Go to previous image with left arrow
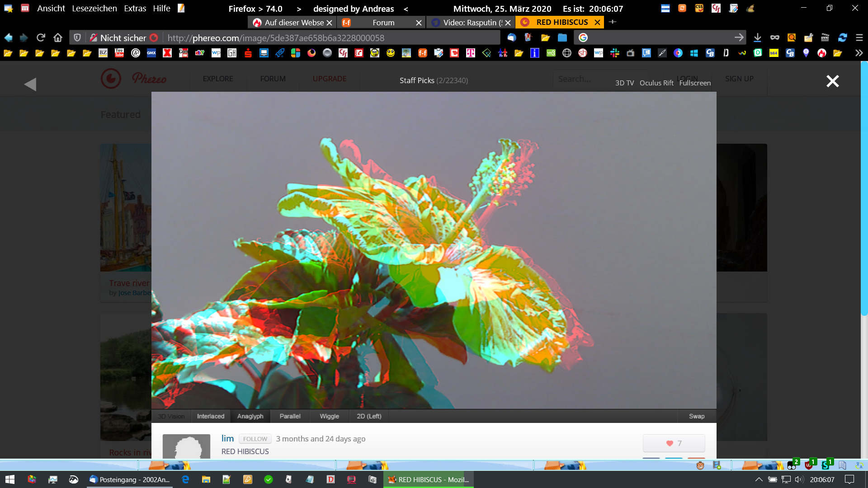 click(x=30, y=84)
